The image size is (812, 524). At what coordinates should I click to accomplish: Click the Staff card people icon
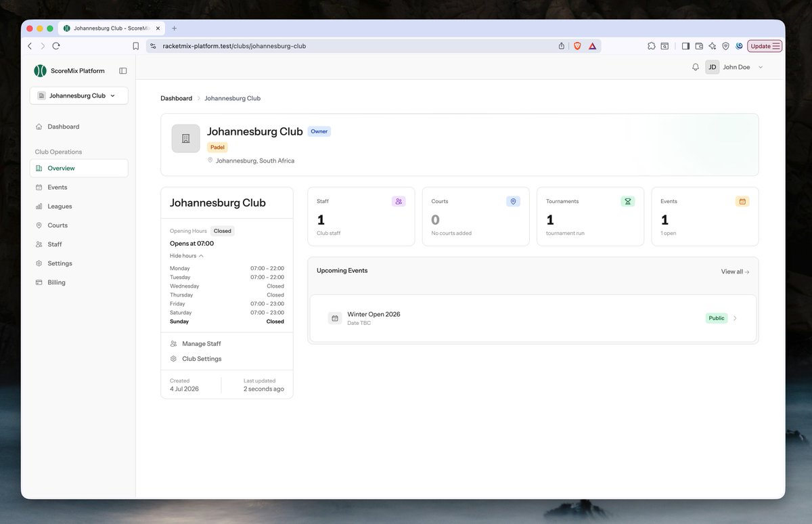pos(399,201)
